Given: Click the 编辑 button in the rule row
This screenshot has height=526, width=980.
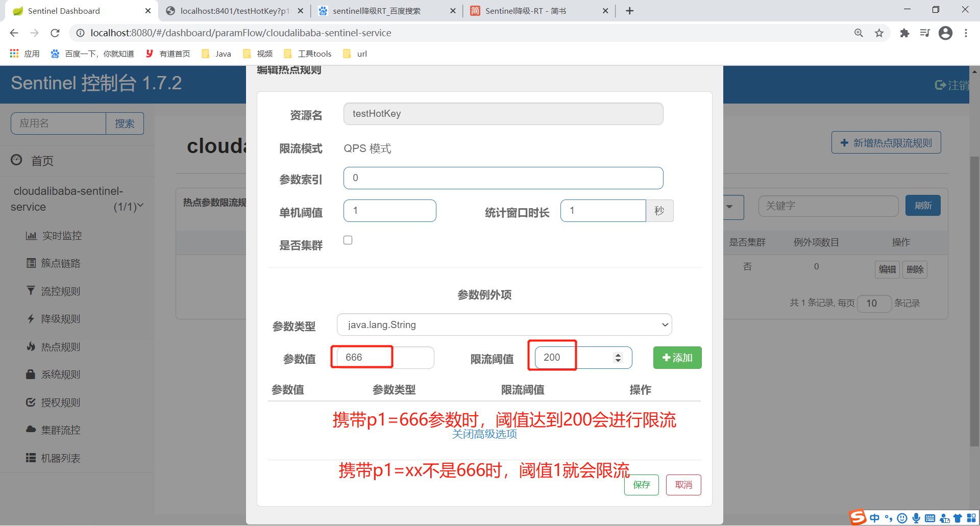Looking at the screenshot, I should tap(887, 269).
